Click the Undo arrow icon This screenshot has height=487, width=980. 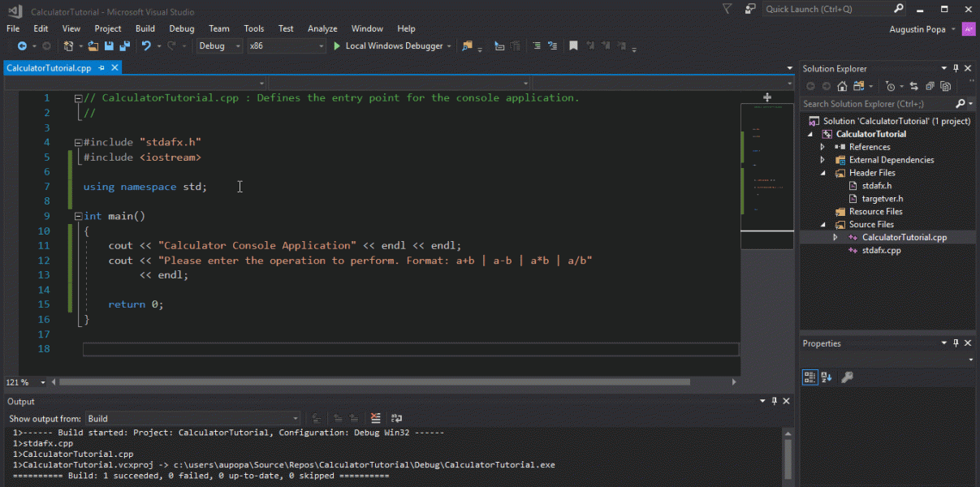[x=146, y=46]
